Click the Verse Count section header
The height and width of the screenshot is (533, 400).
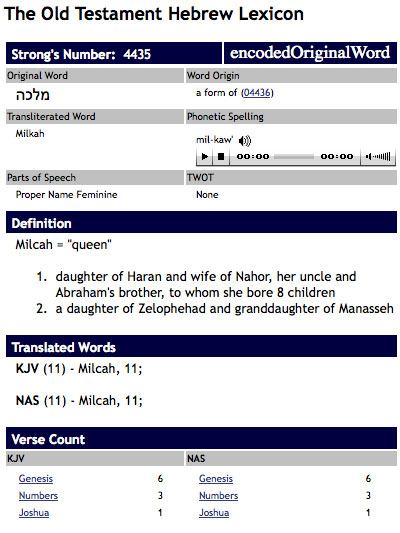point(202,438)
